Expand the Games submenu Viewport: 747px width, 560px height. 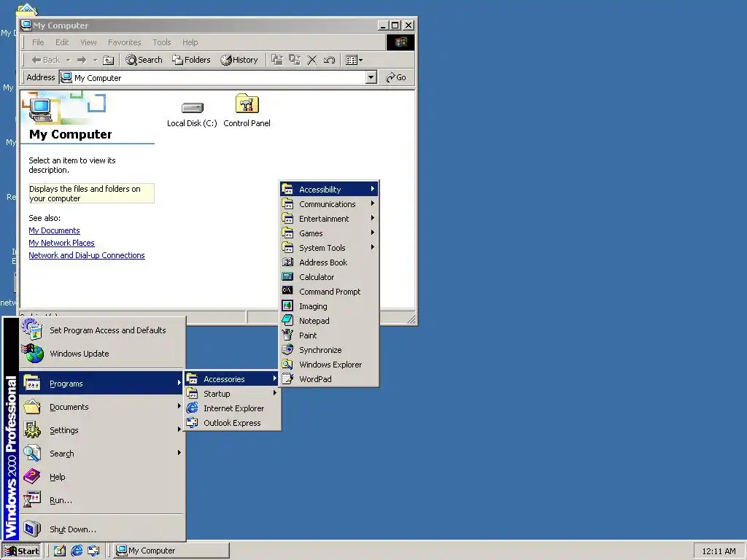coord(329,233)
